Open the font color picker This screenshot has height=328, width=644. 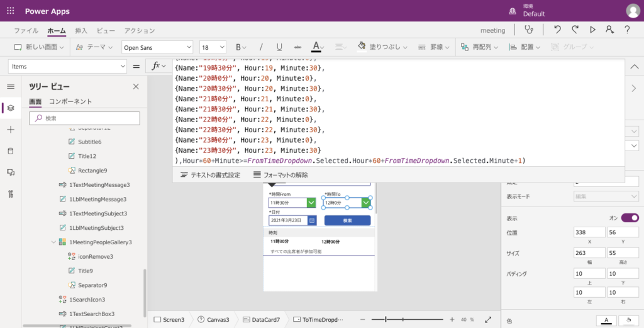pyautogui.click(x=316, y=47)
